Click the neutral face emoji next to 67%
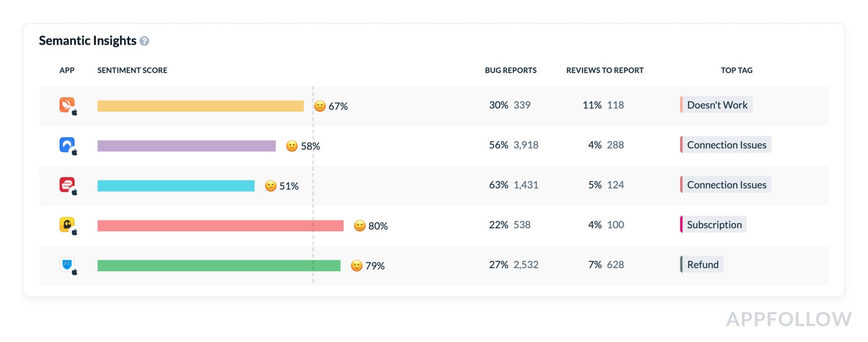Viewport: 868px width, 342px height. point(320,106)
